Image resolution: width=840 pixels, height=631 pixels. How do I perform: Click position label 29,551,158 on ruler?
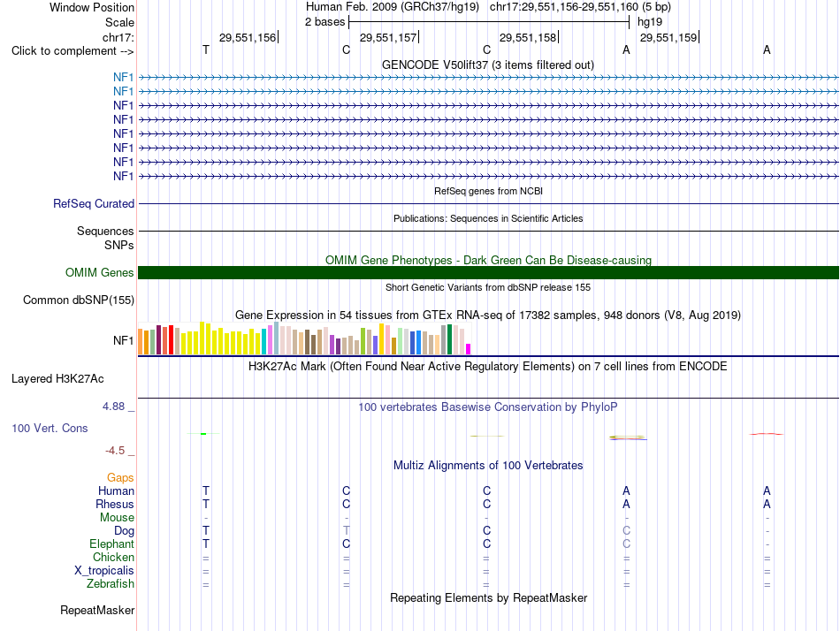[528, 37]
